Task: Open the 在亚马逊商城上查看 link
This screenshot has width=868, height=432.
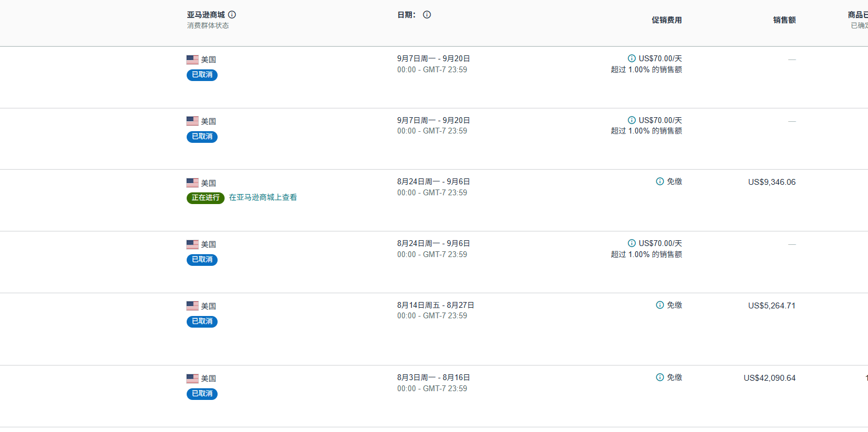Action: [x=263, y=198]
